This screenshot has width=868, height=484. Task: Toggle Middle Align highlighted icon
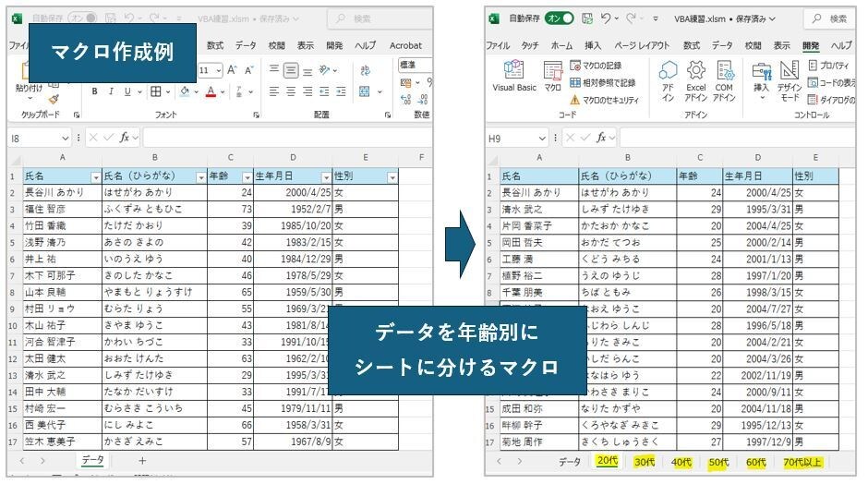pos(291,70)
